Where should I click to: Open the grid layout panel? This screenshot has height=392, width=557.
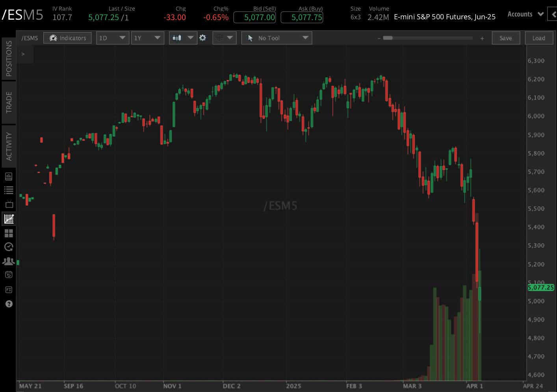(x=9, y=233)
